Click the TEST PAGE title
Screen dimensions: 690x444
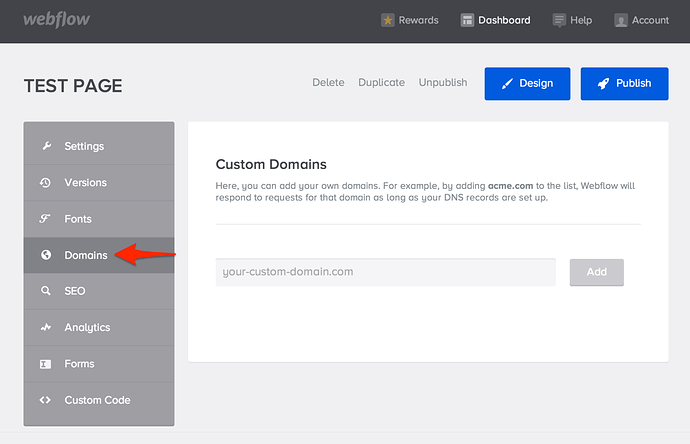click(73, 86)
